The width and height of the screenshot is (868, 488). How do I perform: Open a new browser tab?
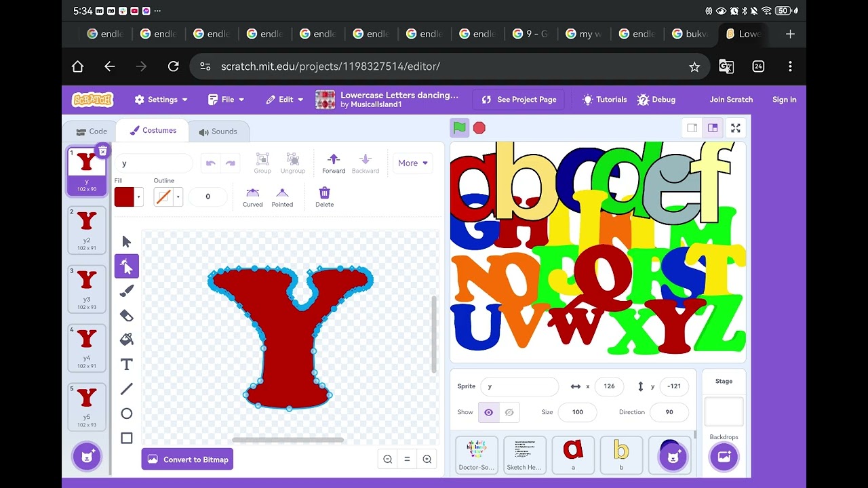[790, 34]
